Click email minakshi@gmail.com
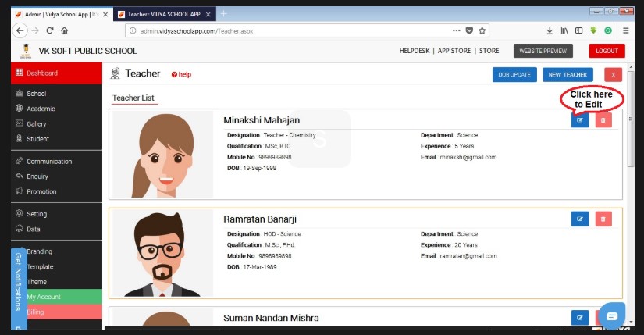The image size is (644, 335). coord(468,157)
